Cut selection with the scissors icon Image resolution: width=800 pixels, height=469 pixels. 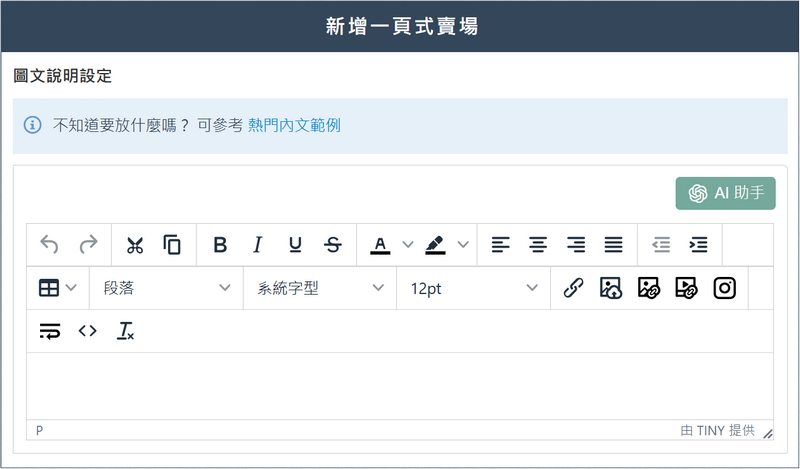coord(135,245)
